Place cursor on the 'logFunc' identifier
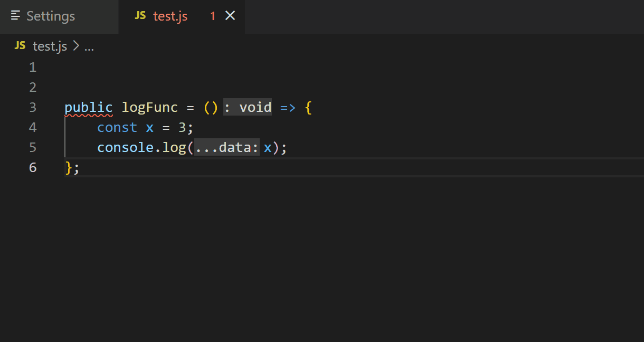 coord(149,107)
